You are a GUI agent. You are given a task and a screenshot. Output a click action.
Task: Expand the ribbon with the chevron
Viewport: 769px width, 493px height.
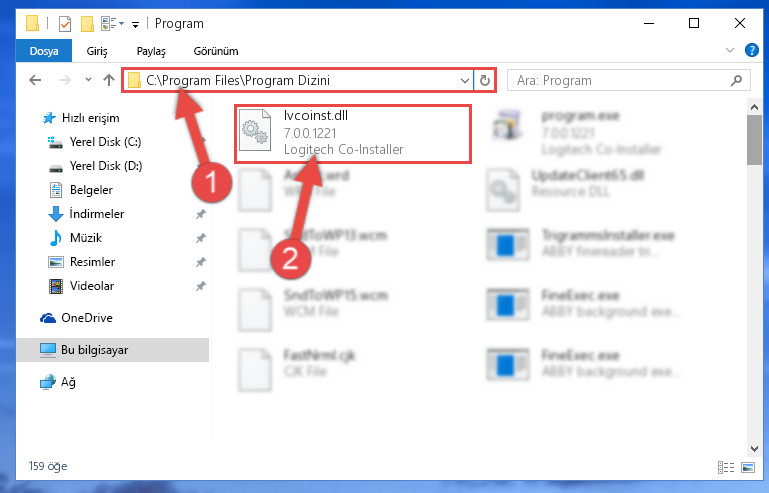730,50
